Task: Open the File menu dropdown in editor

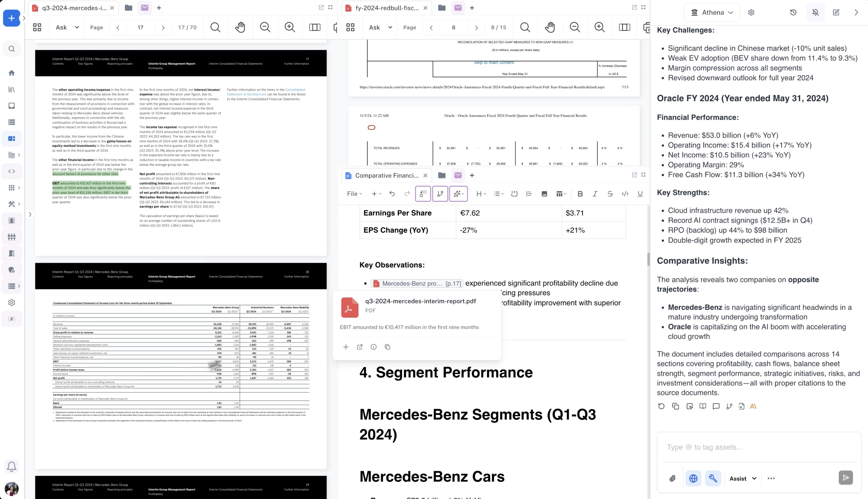Action: 354,194
